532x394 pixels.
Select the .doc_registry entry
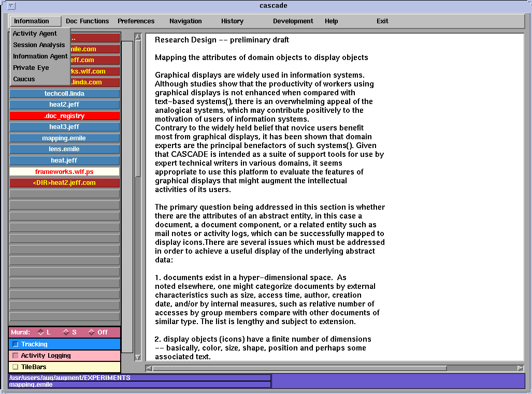[x=64, y=116]
